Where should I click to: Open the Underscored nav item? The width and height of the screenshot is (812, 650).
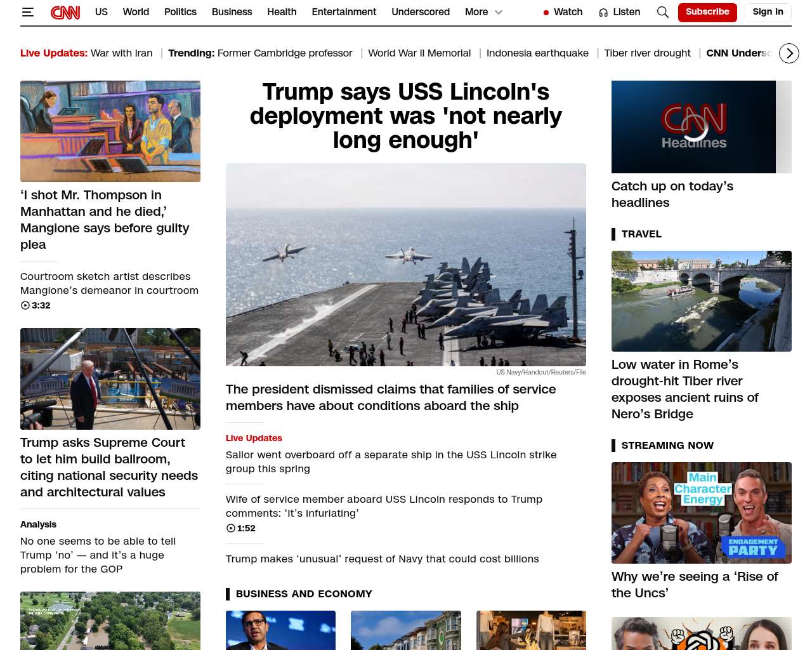421,12
